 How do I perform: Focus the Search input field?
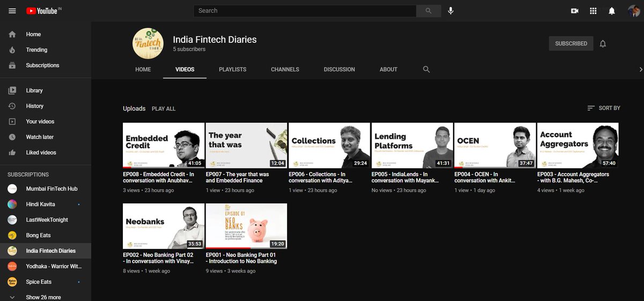pos(305,11)
